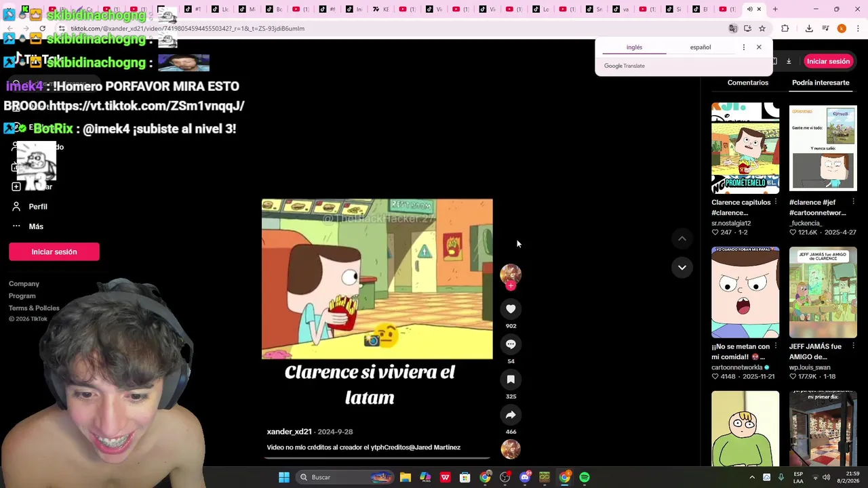Show hidden system tray icons chevron
Viewport: 868px width, 488px height.
(751, 477)
